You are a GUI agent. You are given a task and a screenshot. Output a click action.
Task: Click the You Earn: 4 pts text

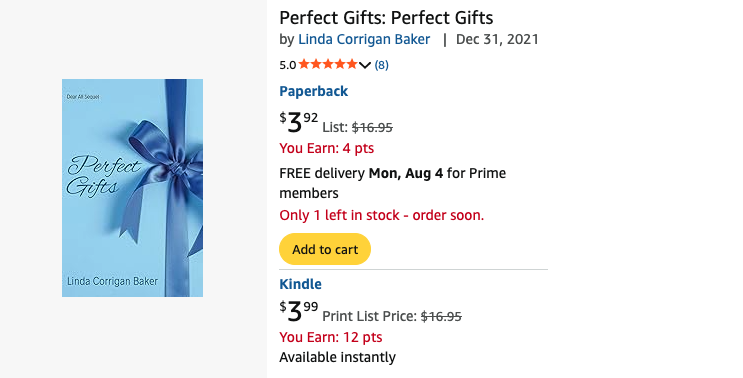(x=326, y=148)
